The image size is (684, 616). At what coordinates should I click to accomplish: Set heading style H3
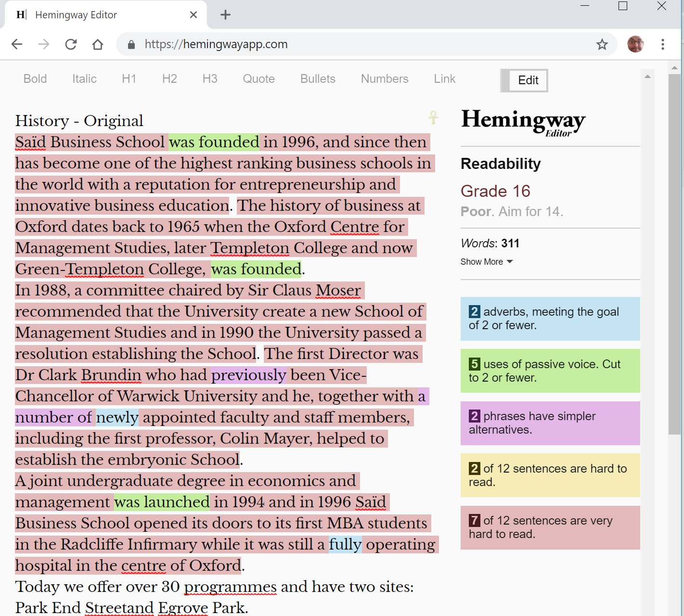point(210,79)
